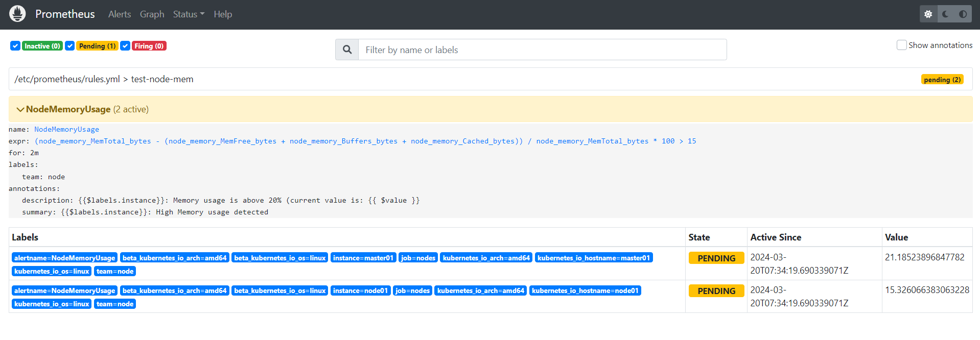Switch to the dark theme moon icon

pyautogui.click(x=945, y=14)
